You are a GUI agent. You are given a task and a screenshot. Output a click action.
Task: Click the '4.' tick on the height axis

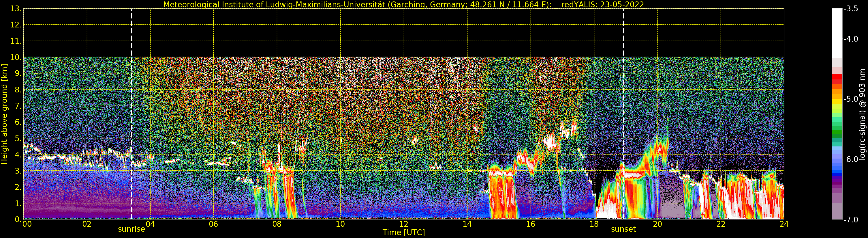click(x=18, y=155)
